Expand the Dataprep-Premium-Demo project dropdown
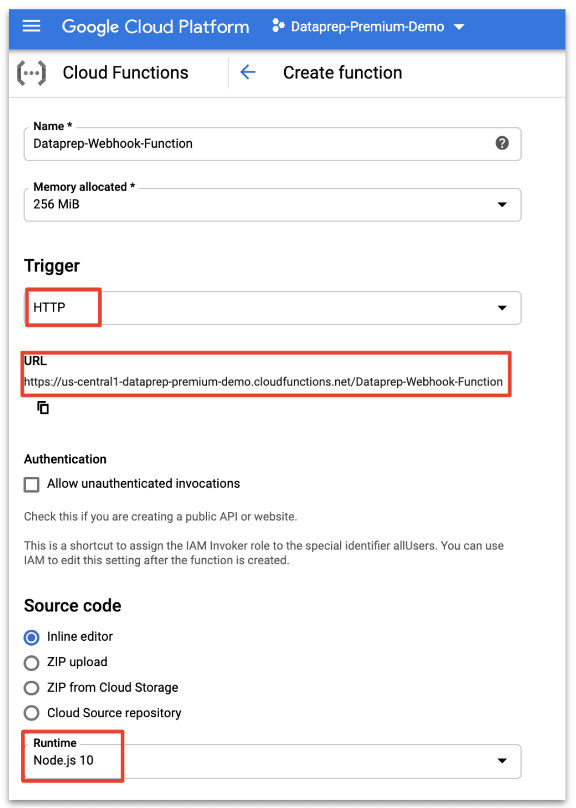 [459, 27]
